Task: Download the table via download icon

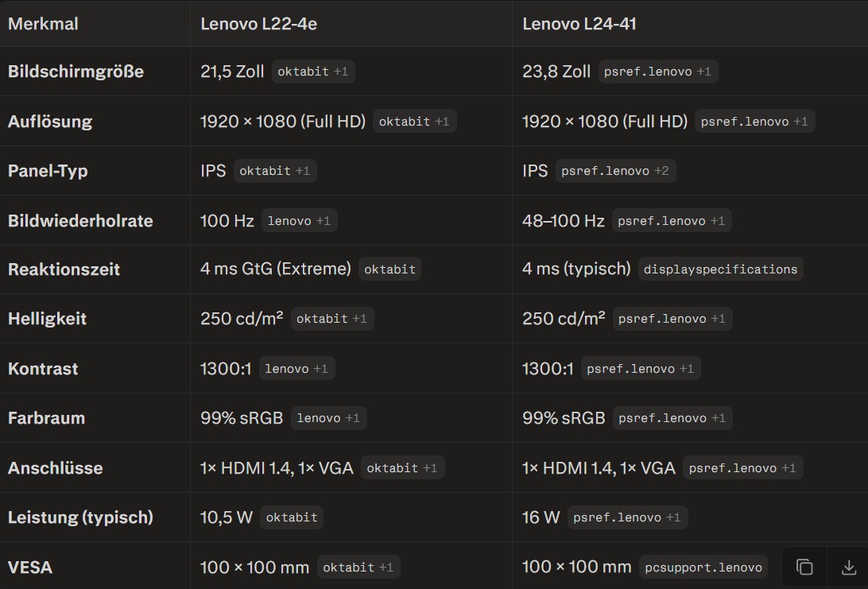Action: coord(849,567)
